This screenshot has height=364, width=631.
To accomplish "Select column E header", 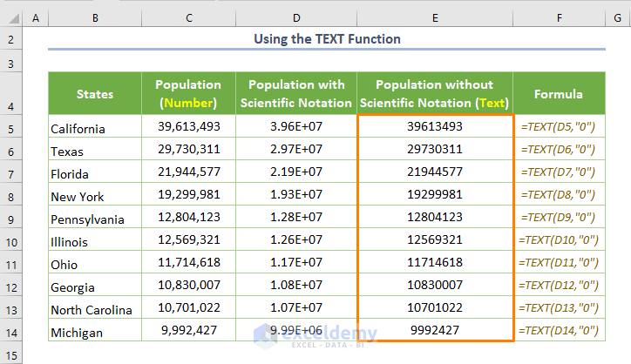I will 435,17.
